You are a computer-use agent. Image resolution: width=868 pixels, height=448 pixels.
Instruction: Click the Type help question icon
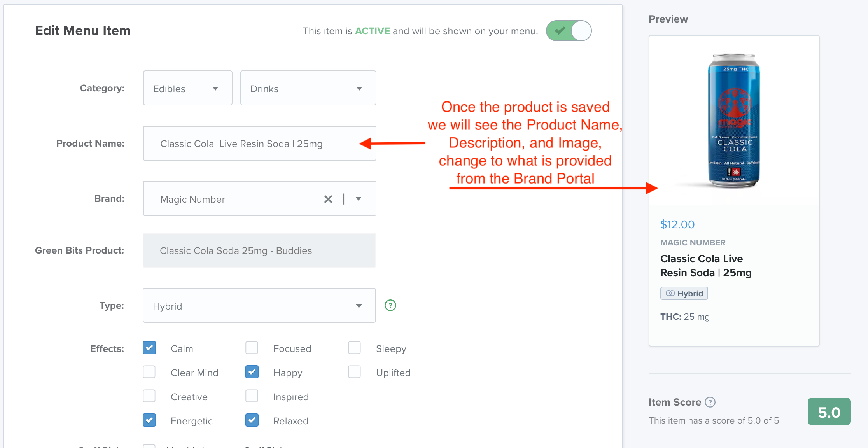click(390, 306)
